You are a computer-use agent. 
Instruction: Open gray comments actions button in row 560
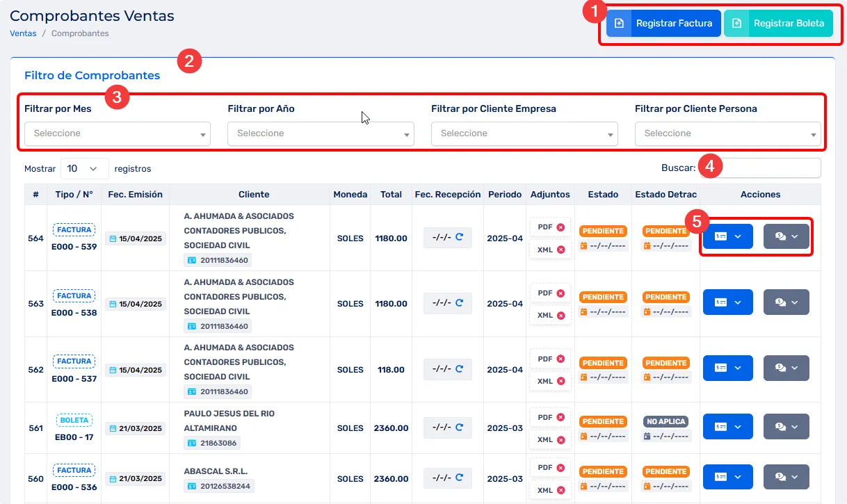pos(786,477)
